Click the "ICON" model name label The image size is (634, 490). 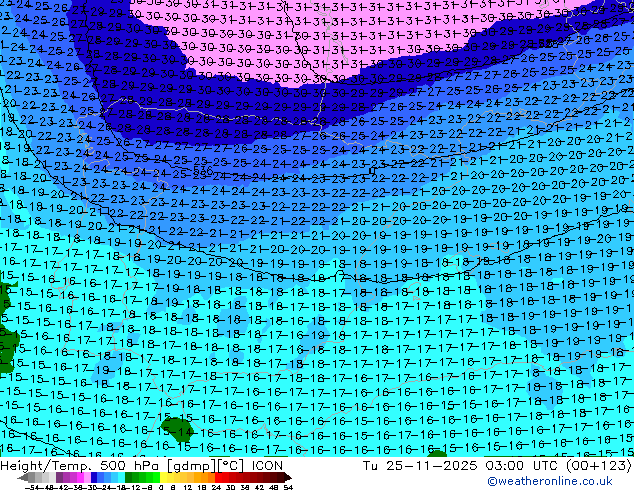267,466
